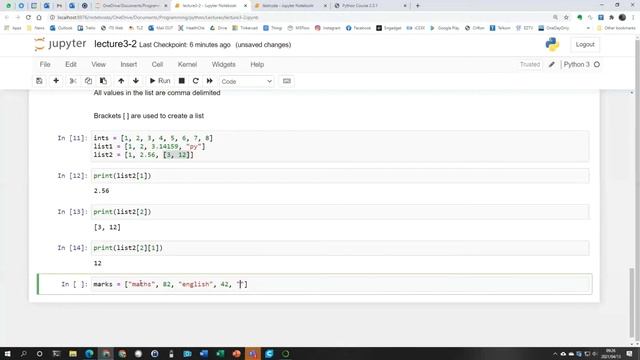640x360 pixels.
Task: Open the Kernel menu
Action: (x=187, y=64)
